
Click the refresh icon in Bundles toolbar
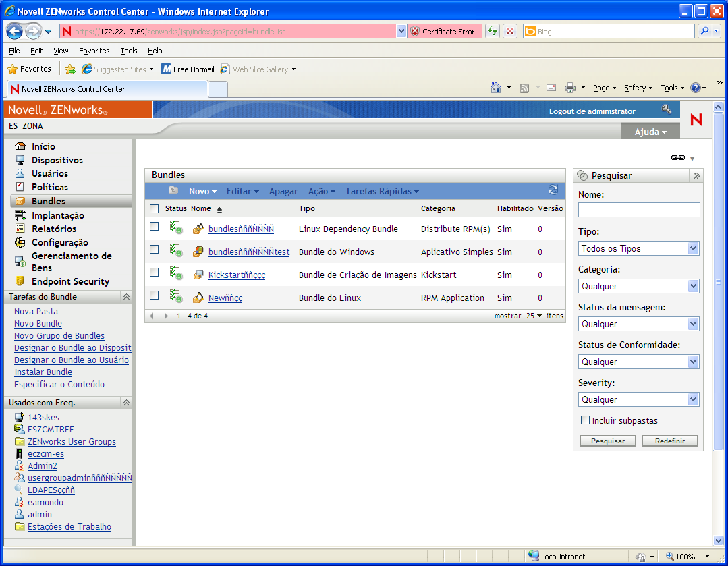tap(553, 190)
